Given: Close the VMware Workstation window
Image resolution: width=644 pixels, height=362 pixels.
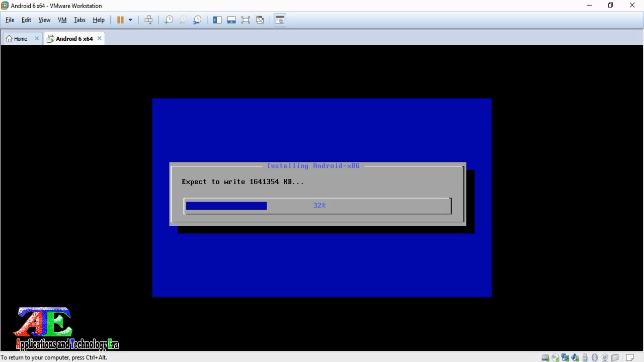Looking at the screenshot, I should point(632,6).
